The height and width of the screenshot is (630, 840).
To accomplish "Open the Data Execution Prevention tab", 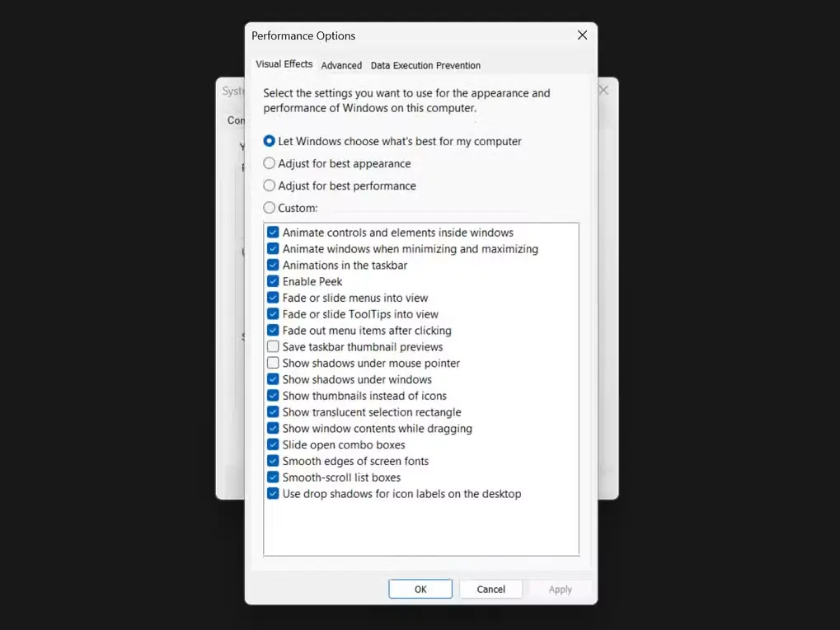I will click(425, 65).
